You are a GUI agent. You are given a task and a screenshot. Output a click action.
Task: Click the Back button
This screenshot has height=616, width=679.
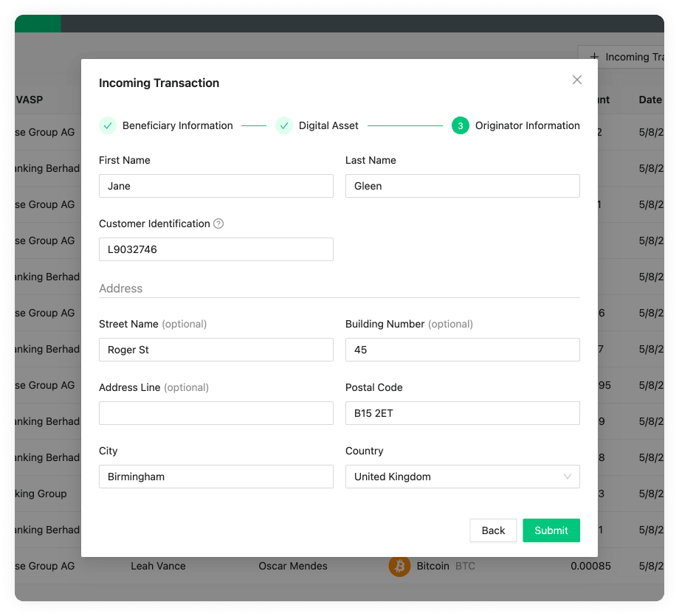click(x=493, y=530)
